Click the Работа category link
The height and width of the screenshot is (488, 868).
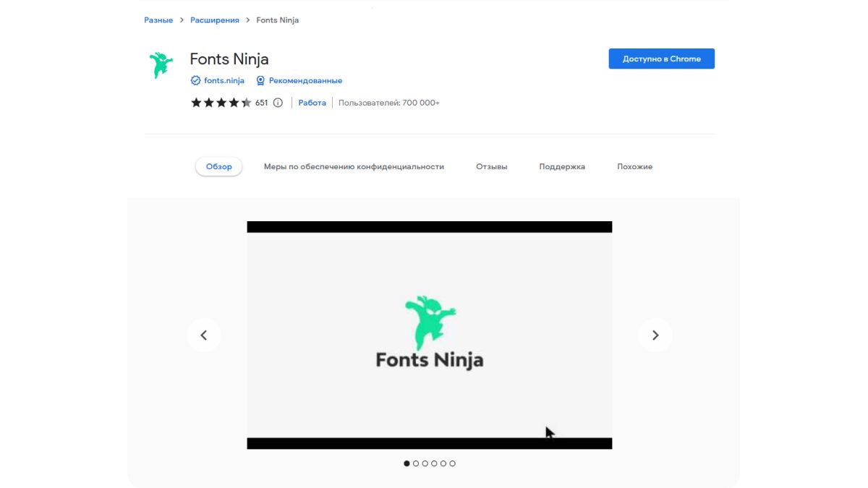(x=312, y=103)
